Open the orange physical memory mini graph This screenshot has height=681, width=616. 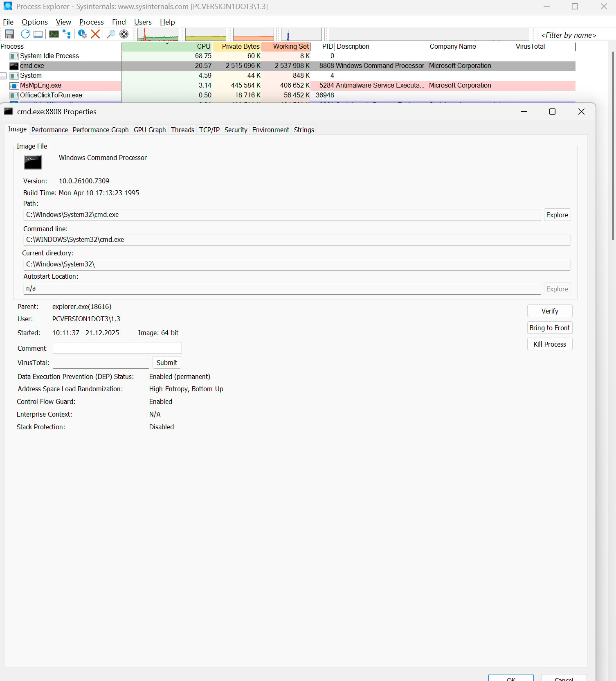click(254, 34)
